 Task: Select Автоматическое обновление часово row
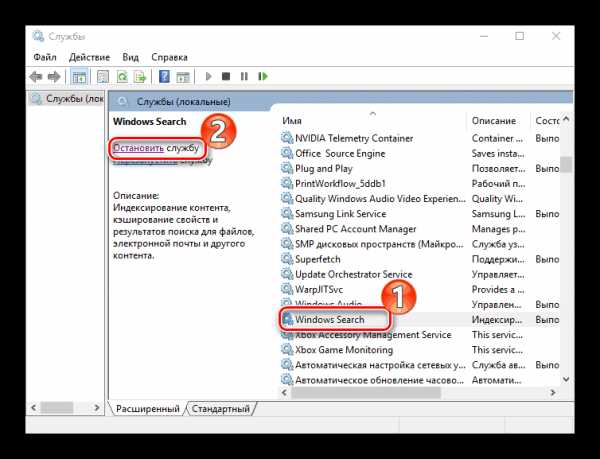pos(420,380)
